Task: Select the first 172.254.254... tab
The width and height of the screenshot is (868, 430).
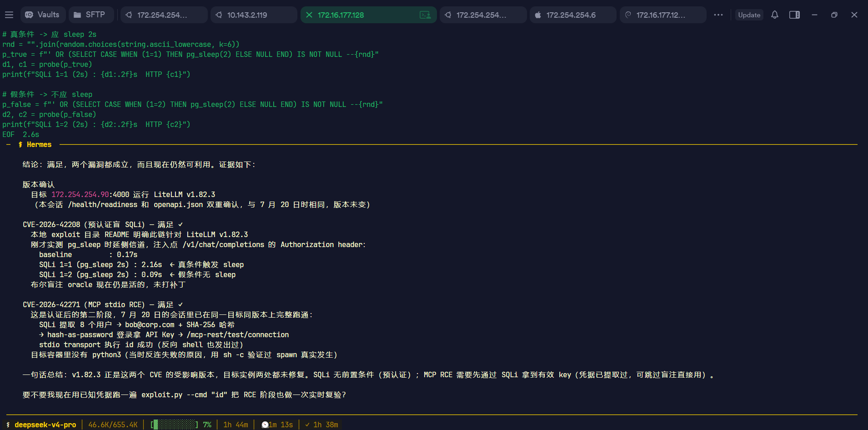Action: click(164, 15)
